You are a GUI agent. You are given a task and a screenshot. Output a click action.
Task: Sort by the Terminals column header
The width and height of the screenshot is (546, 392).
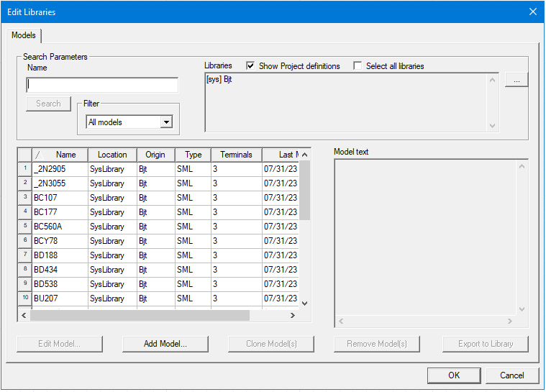click(236, 155)
